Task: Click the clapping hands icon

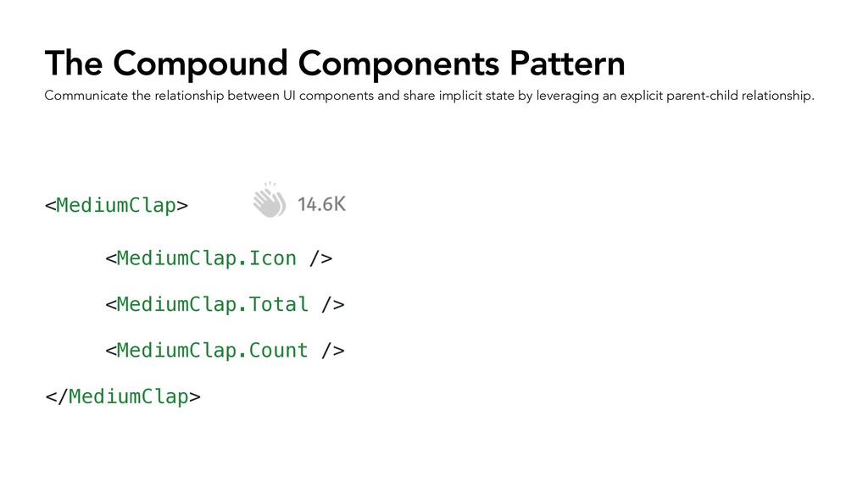Action: click(270, 200)
